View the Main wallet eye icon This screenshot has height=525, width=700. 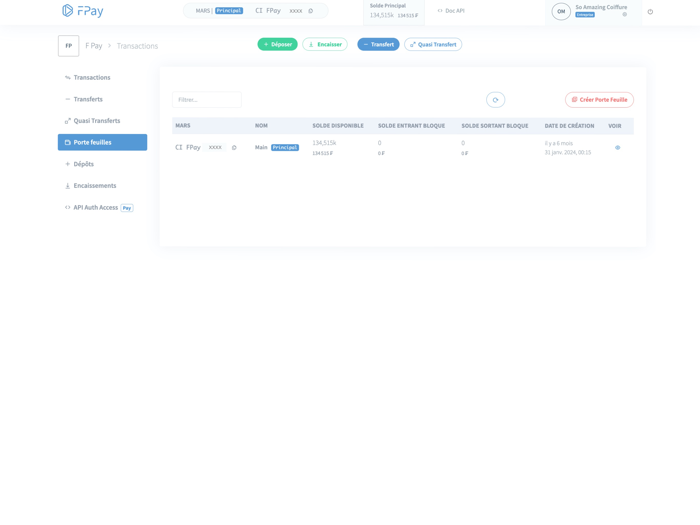tap(617, 147)
